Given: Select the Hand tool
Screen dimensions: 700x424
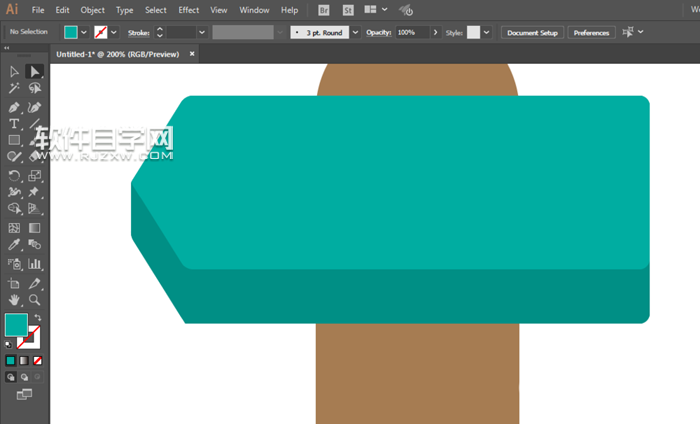Looking at the screenshot, I should [x=14, y=299].
